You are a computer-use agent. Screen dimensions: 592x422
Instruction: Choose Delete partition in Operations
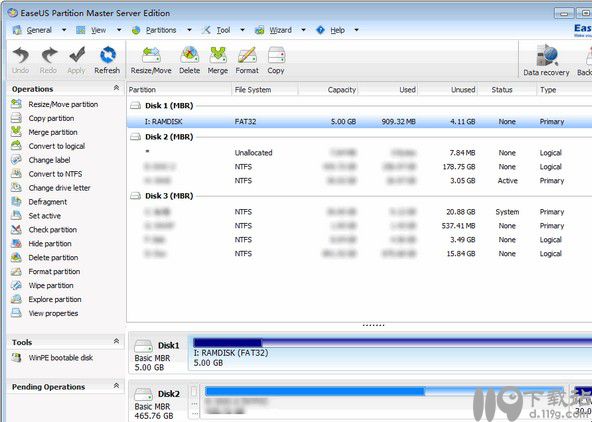tap(45, 258)
